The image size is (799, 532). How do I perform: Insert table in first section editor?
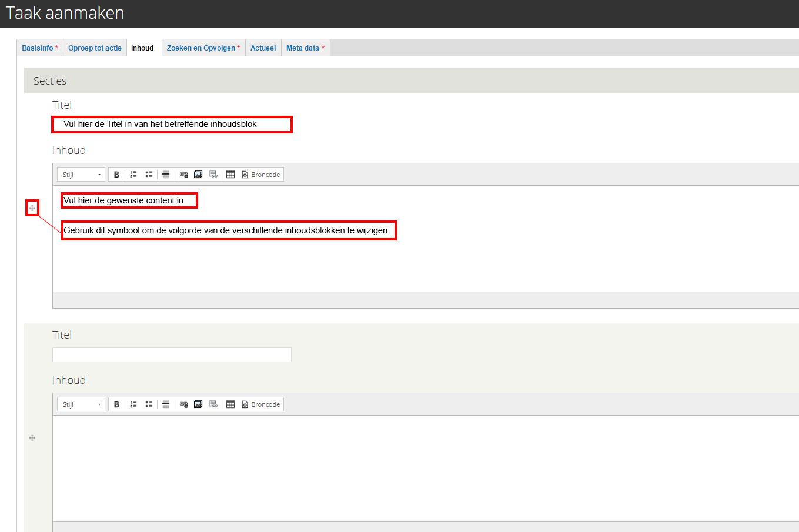(230, 175)
